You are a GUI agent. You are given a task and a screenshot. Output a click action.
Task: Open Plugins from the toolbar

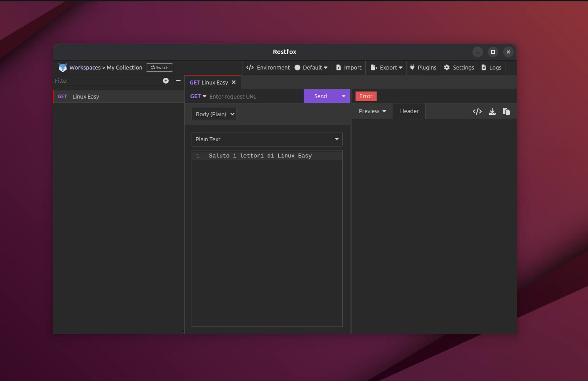coord(423,68)
